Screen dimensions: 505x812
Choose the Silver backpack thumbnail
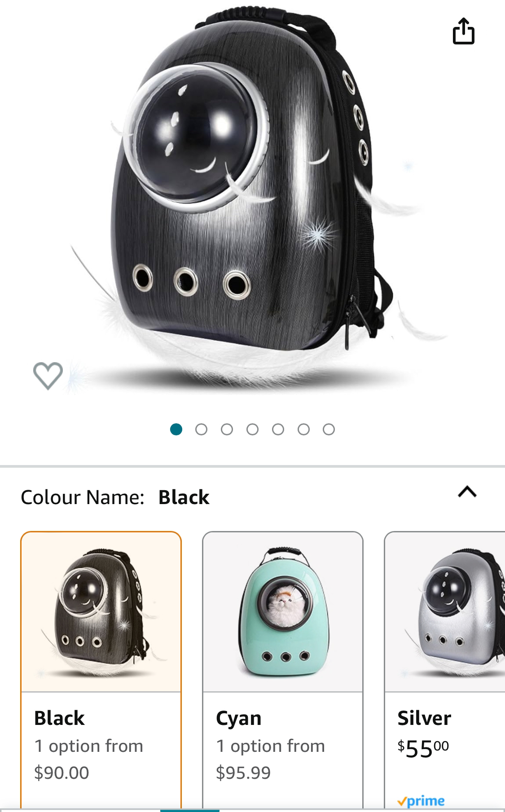(445, 612)
